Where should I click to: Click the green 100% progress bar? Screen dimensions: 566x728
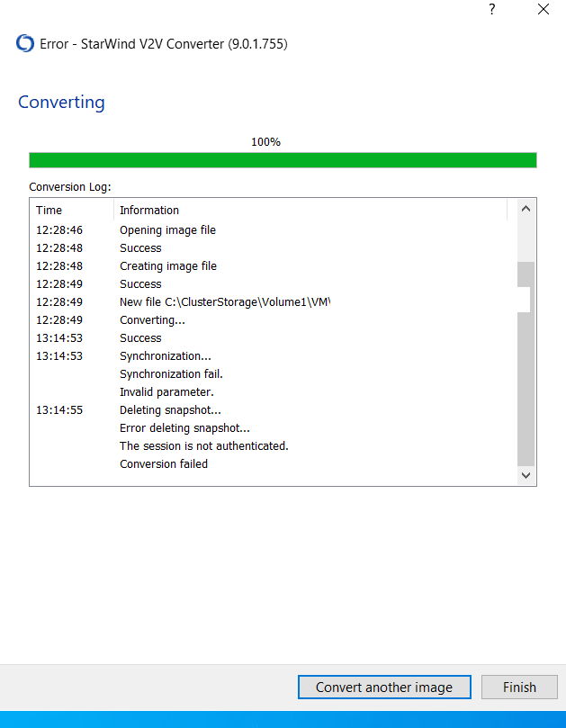click(x=283, y=160)
